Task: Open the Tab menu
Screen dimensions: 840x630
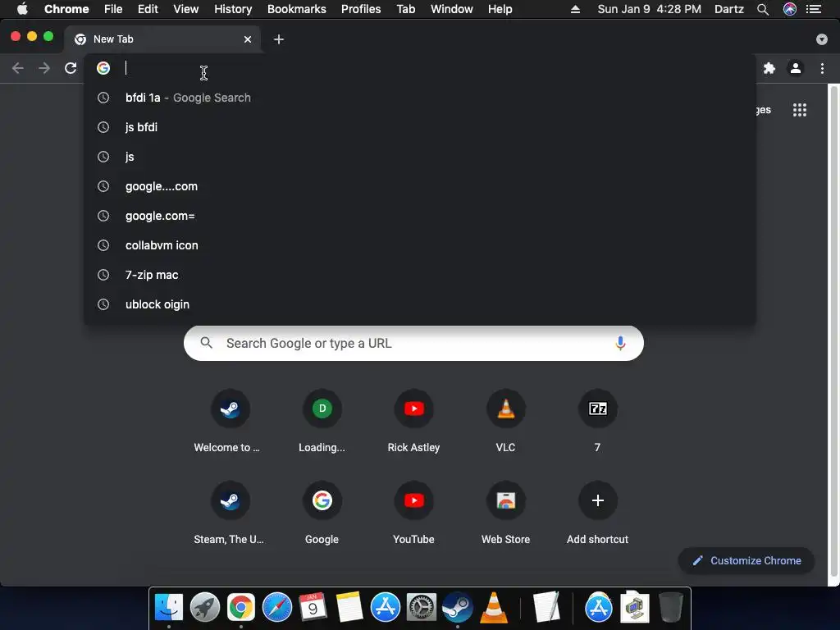Action: coord(406,9)
